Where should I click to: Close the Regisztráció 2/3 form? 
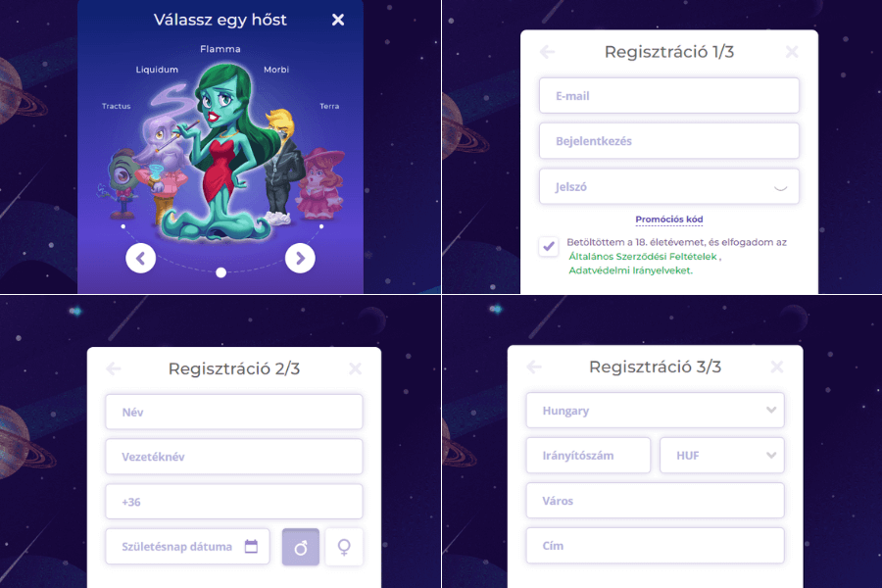[355, 368]
